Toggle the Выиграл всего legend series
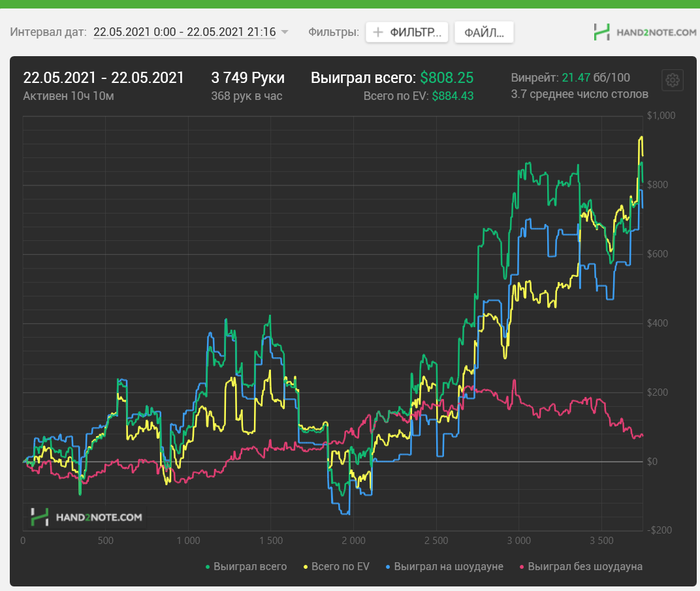The width and height of the screenshot is (700, 591). pyautogui.click(x=246, y=566)
